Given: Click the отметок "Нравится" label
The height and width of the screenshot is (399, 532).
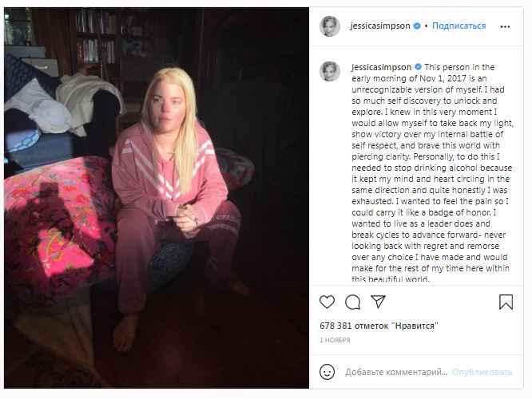Looking at the screenshot, I should pyautogui.click(x=396, y=326).
